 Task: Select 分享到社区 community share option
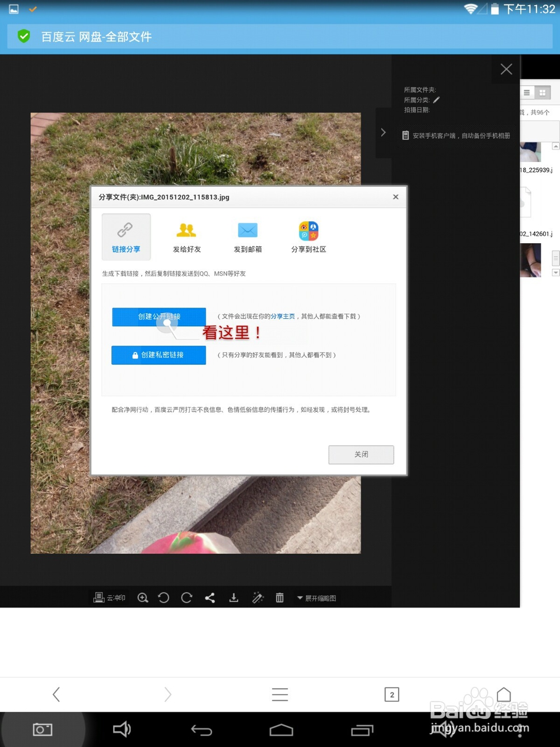click(x=309, y=237)
